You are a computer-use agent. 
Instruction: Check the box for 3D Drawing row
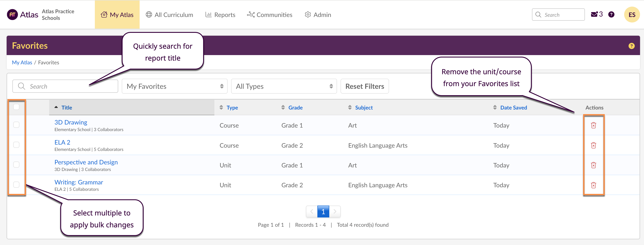point(16,125)
